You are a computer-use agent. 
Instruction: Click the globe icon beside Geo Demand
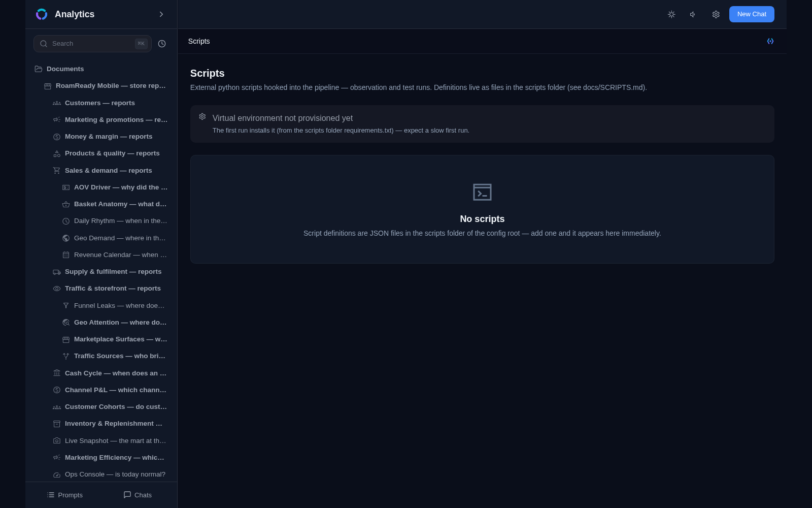click(x=66, y=238)
